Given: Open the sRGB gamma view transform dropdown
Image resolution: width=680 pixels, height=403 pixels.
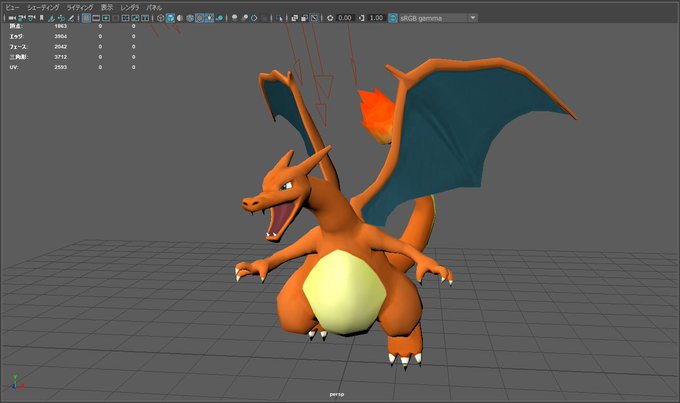Looking at the screenshot, I should (438, 18).
